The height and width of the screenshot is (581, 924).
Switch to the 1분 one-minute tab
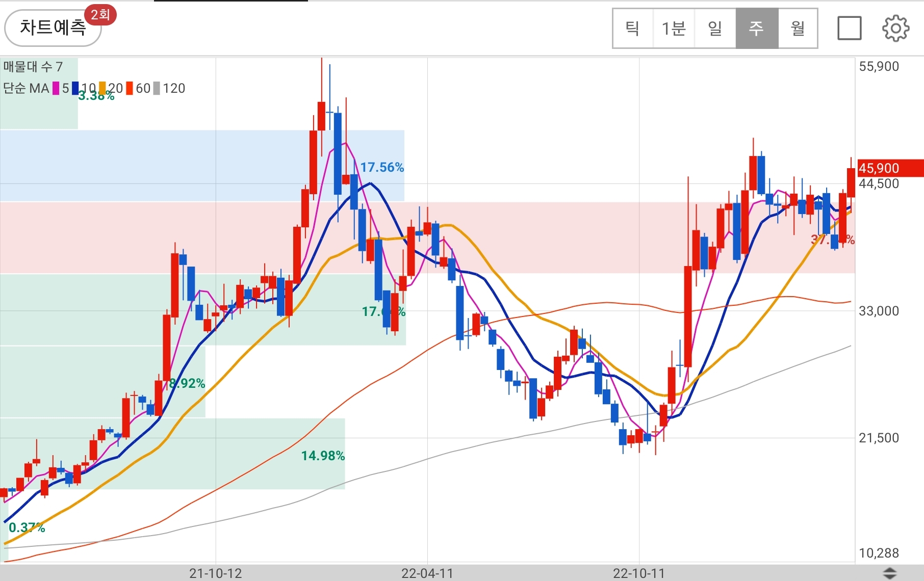point(674,28)
